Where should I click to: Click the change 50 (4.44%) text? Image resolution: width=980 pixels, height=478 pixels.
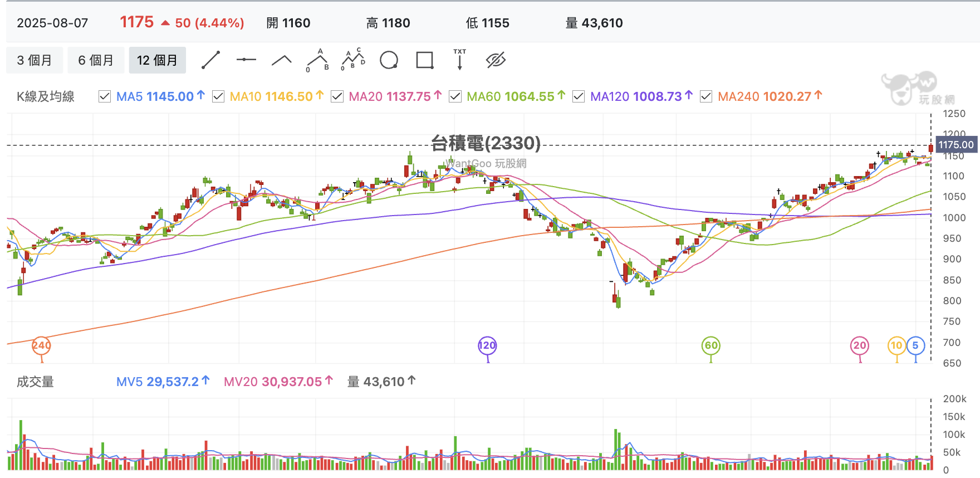point(209,23)
